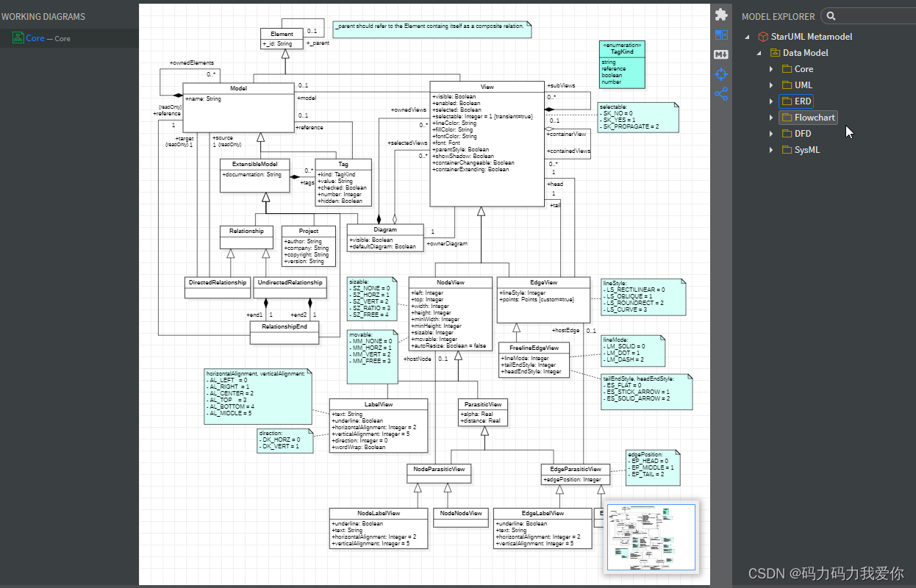Select the Flowchart package label
Screen dimensions: 916x588
[815, 118]
